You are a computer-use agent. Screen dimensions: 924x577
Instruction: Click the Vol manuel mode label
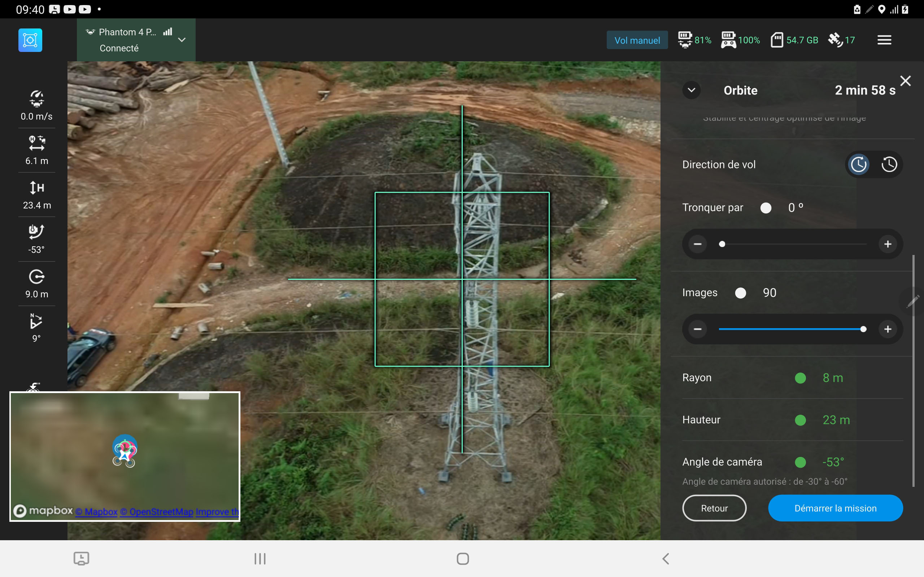pos(637,40)
